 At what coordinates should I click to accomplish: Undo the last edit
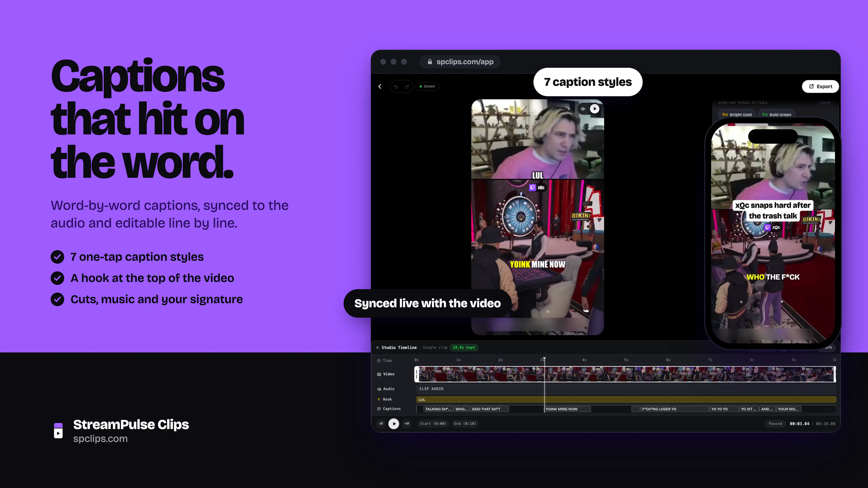tap(396, 87)
